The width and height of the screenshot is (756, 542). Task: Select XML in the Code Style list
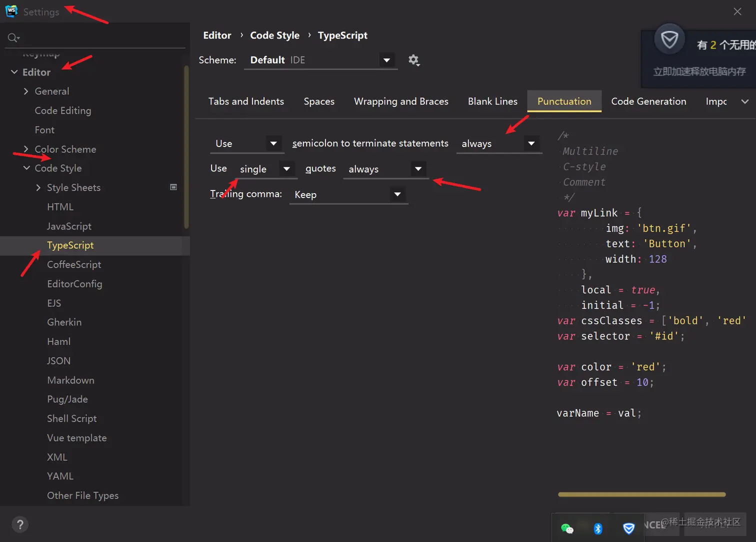click(57, 457)
